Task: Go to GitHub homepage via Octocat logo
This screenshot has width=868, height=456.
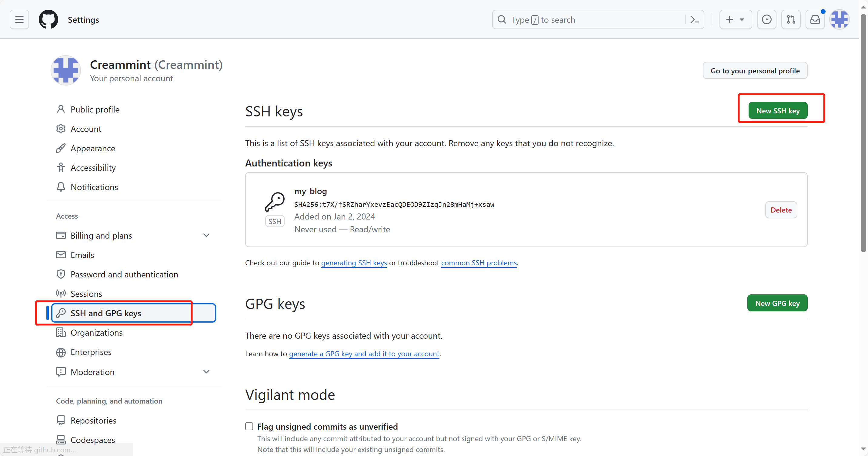Action: coord(48,19)
